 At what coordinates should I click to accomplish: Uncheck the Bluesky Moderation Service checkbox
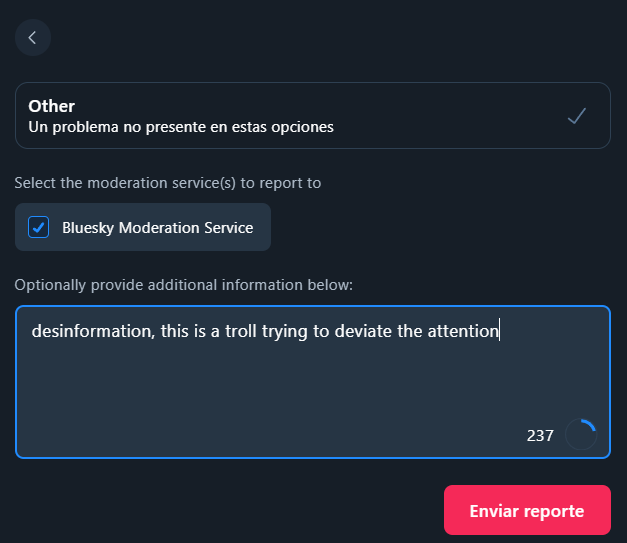[x=39, y=227]
